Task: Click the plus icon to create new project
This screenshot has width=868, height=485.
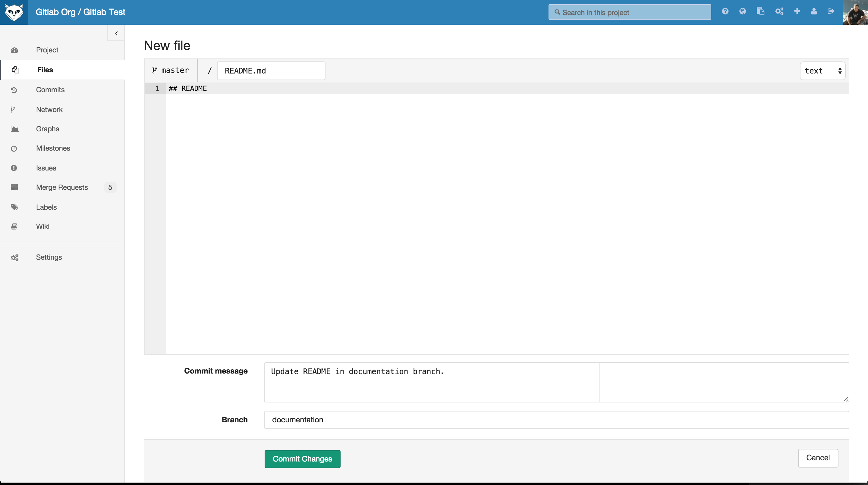Action: 797,11
